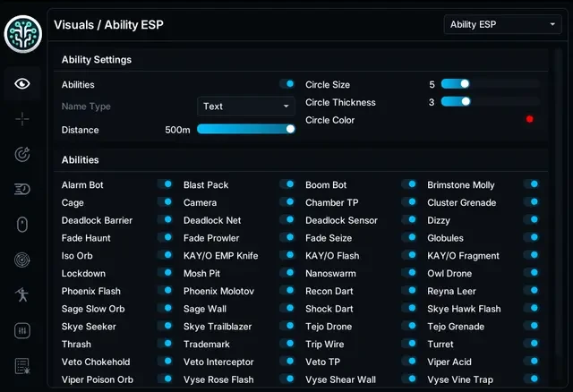Image resolution: width=573 pixels, height=392 pixels.
Task: Toggle off Alarm Bot ability
Action: coord(165,184)
